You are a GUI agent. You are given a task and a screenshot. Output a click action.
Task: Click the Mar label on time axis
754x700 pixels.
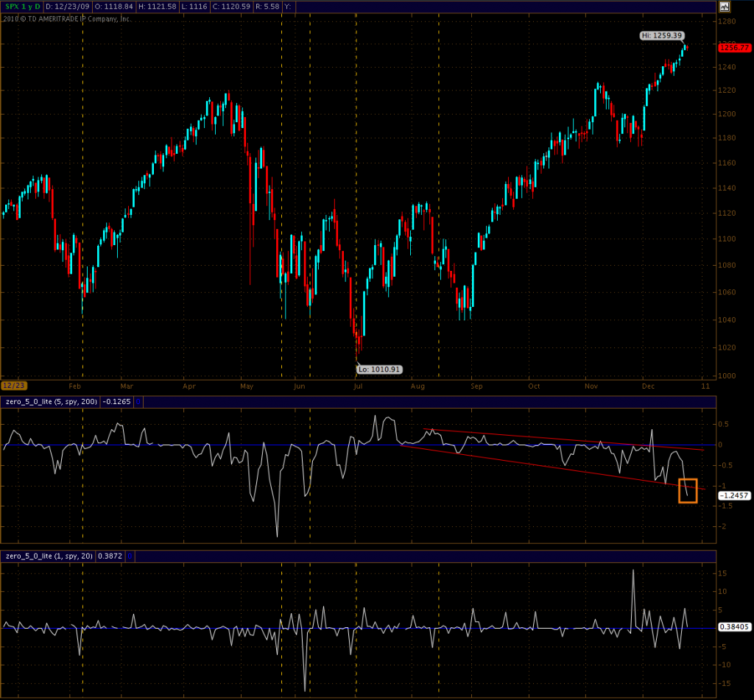pyautogui.click(x=127, y=386)
